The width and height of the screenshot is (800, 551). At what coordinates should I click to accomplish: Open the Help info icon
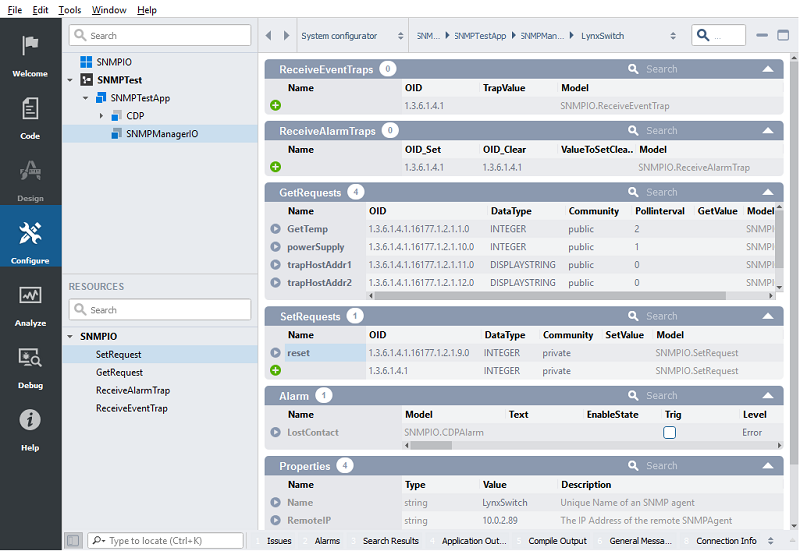click(x=30, y=421)
